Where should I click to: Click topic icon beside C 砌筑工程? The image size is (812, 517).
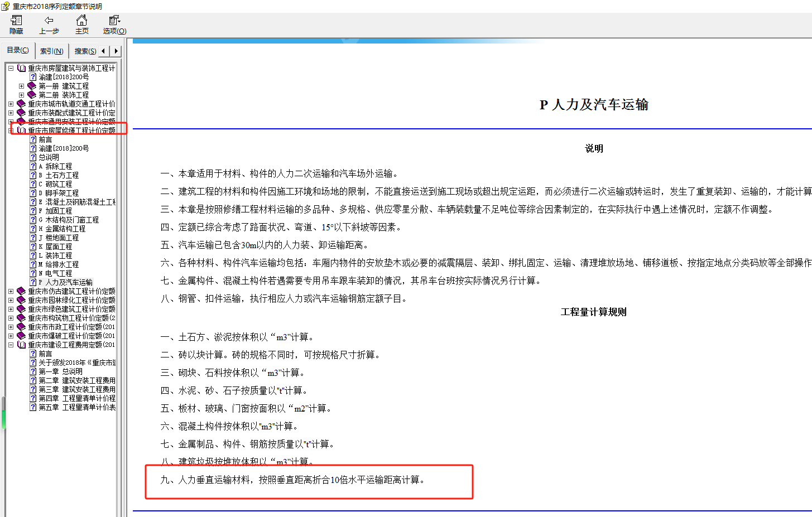pos(33,184)
